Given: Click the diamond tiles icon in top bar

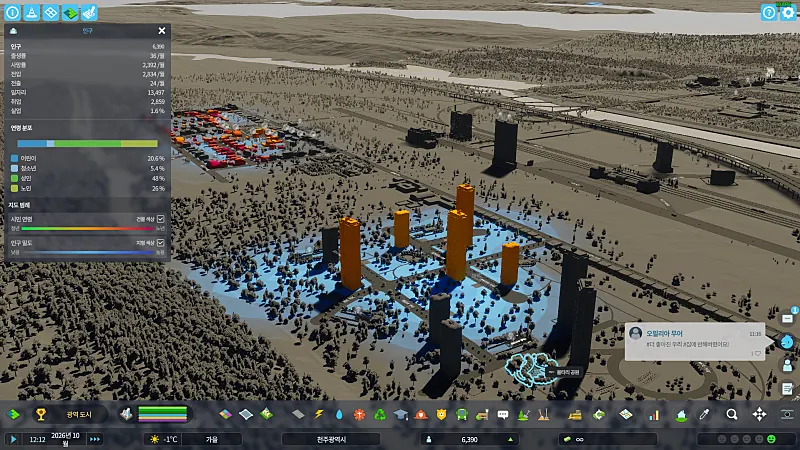Looking at the screenshot, I should (51, 12).
